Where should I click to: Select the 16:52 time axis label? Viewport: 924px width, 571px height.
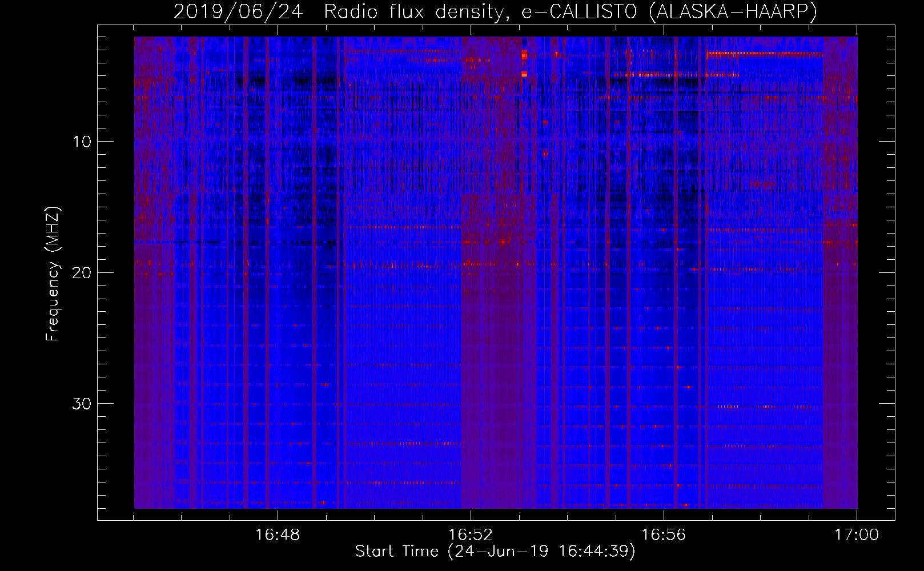point(471,535)
